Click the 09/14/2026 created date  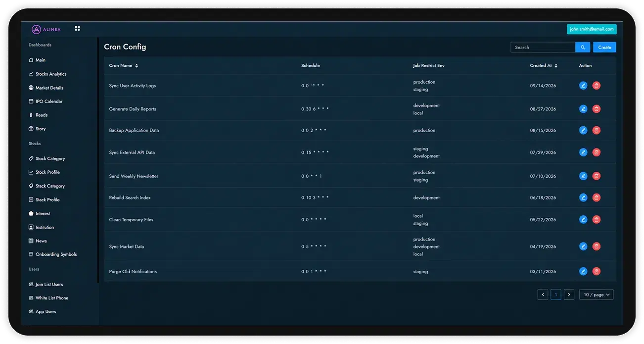click(543, 86)
